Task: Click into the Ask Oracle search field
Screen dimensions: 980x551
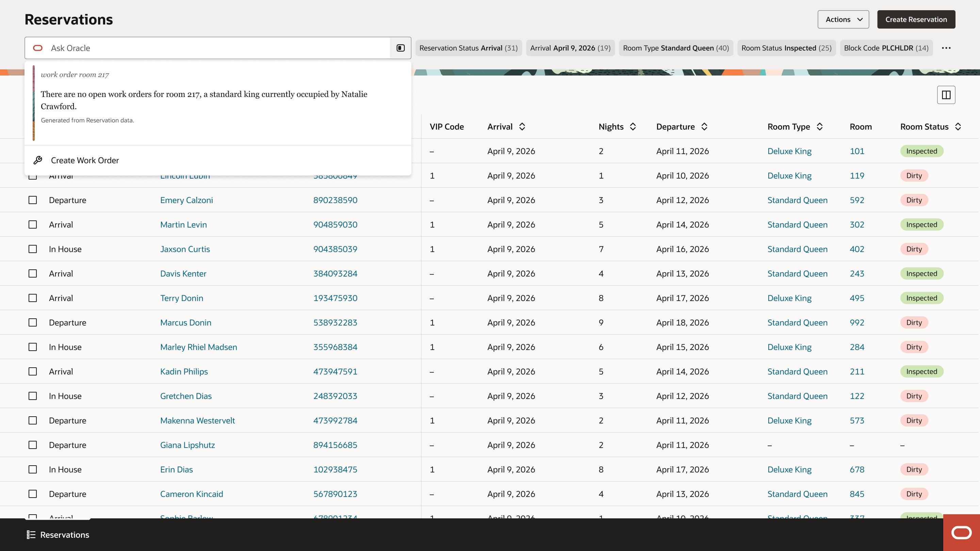Action: 213,48
